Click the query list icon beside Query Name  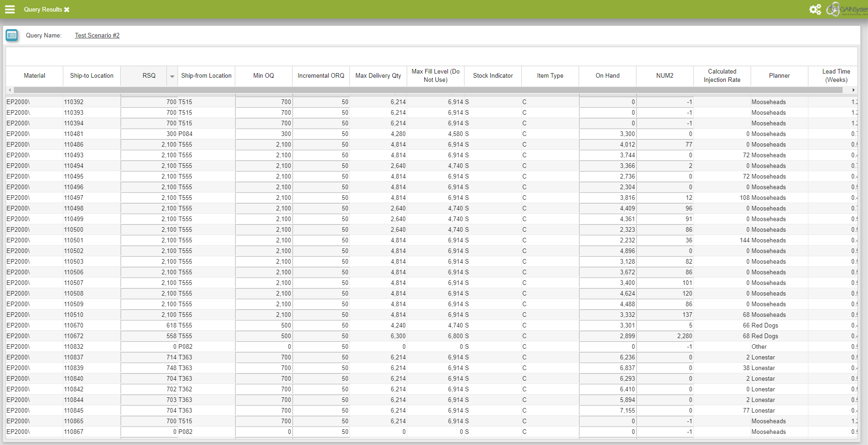(12, 35)
